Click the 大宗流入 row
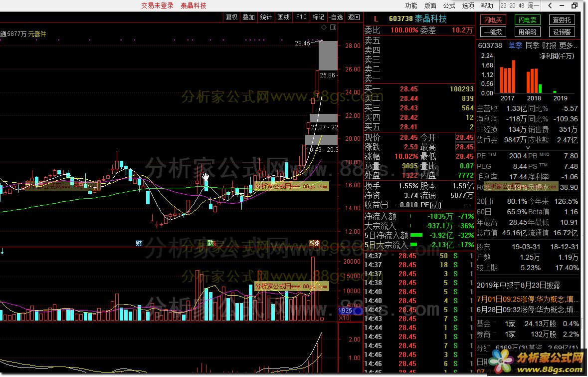 [x=419, y=226]
